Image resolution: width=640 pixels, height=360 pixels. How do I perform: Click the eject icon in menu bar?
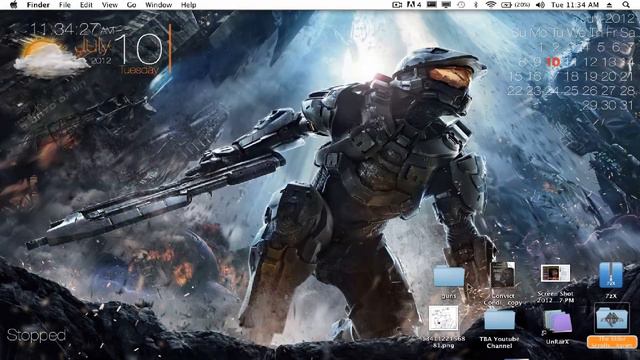609,5
